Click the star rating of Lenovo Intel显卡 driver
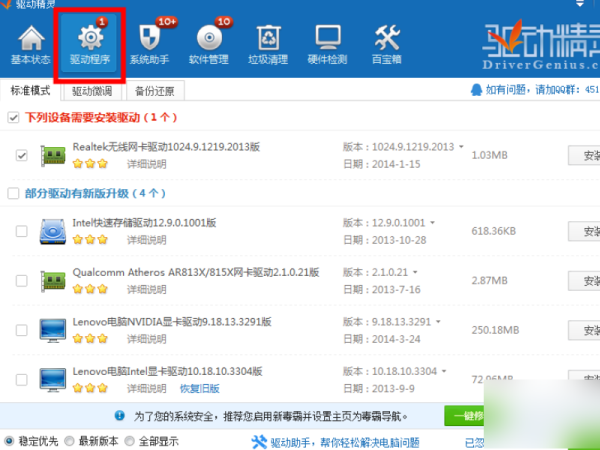Image resolution: width=600 pixels, height=450 pixels. pos(90,388)
